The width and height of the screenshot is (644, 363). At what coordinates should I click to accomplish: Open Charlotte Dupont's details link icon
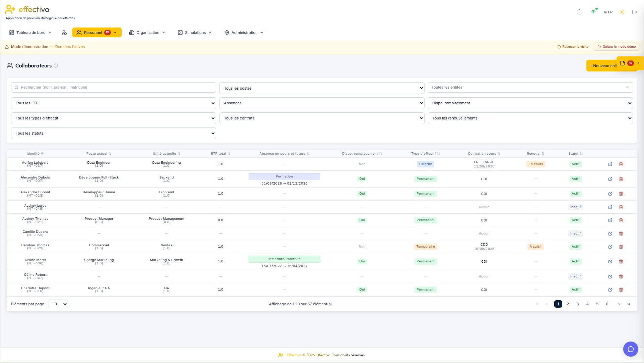coord(610,290)
